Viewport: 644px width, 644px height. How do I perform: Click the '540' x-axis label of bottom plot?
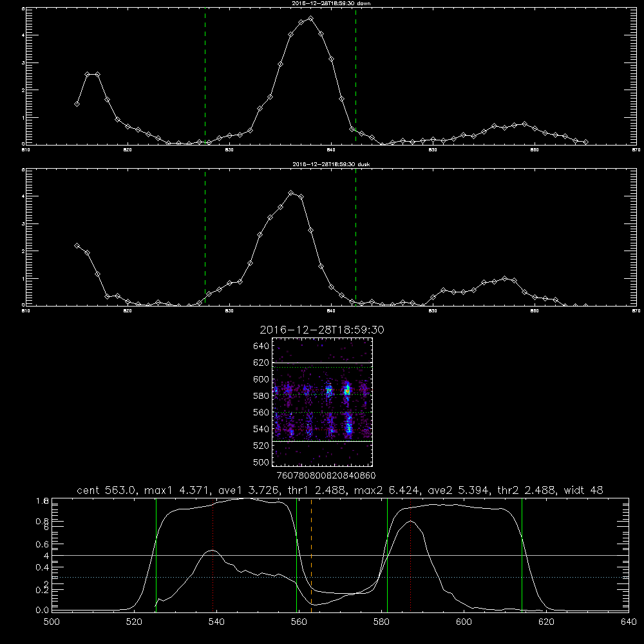[216, 622]
